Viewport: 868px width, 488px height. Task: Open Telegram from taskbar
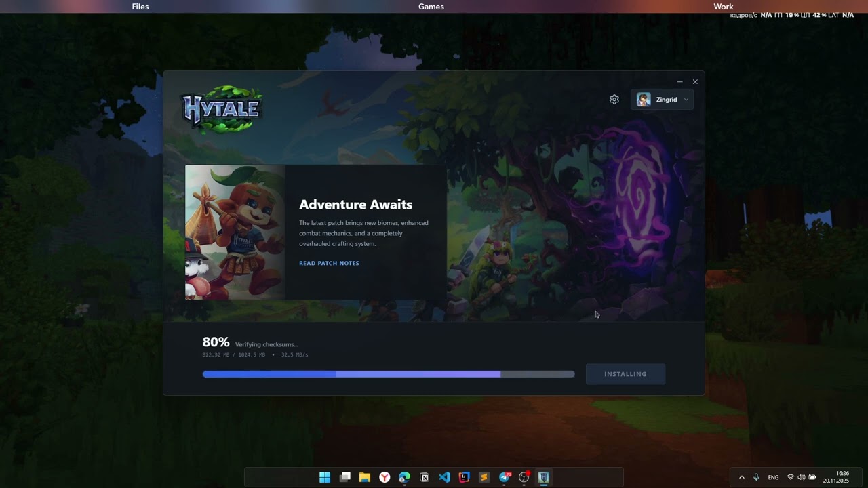(x=505, y=477)
